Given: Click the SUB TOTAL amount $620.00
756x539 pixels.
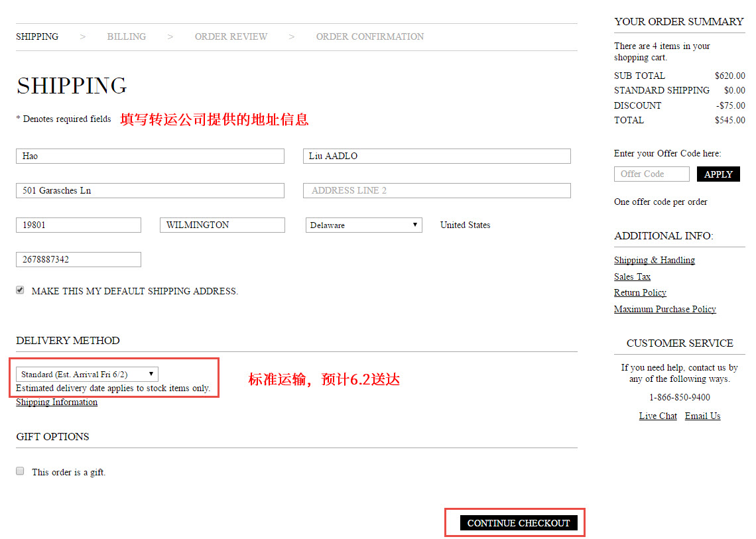Looking at the screenshot, I should click(729, 76).
